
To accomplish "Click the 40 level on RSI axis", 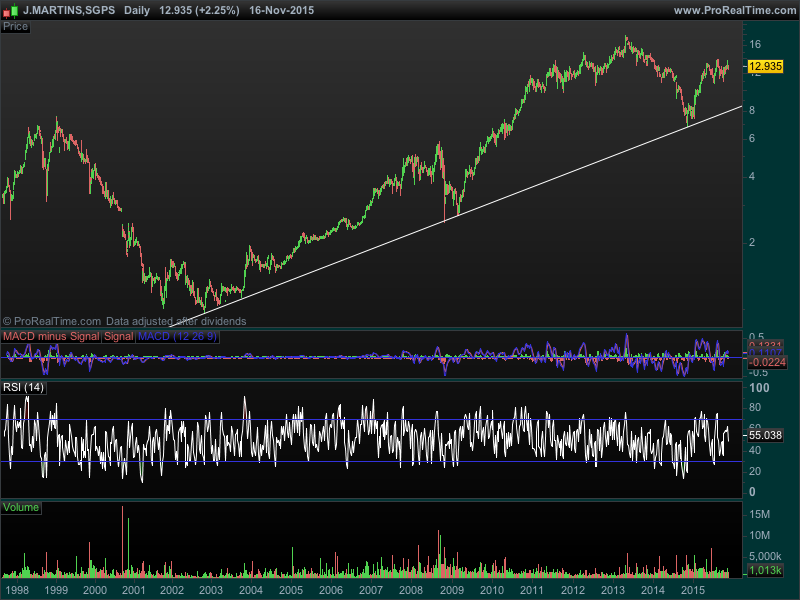I will pos(755,451).
